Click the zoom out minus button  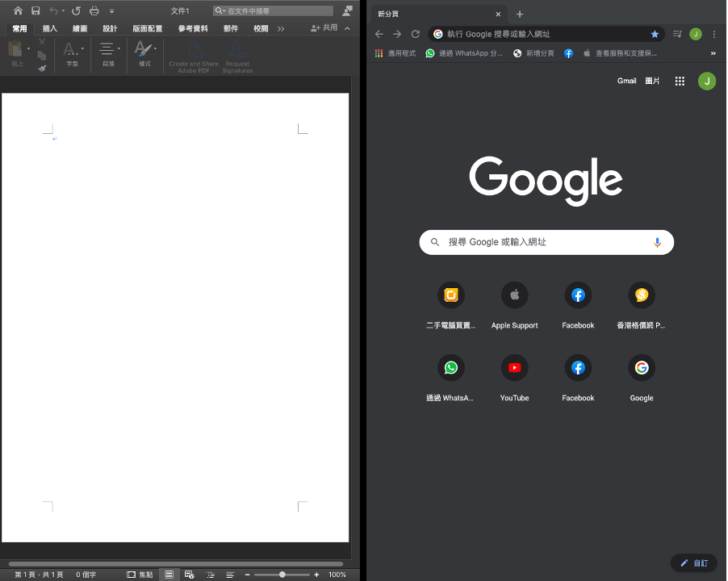click(248, 575)
